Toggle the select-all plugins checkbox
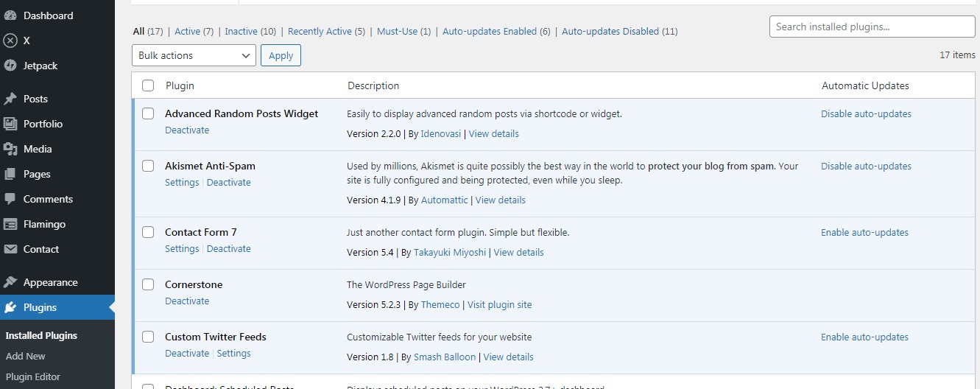This screenshot has height=389, width=980. pyautogui.click(x=148, y=85)
